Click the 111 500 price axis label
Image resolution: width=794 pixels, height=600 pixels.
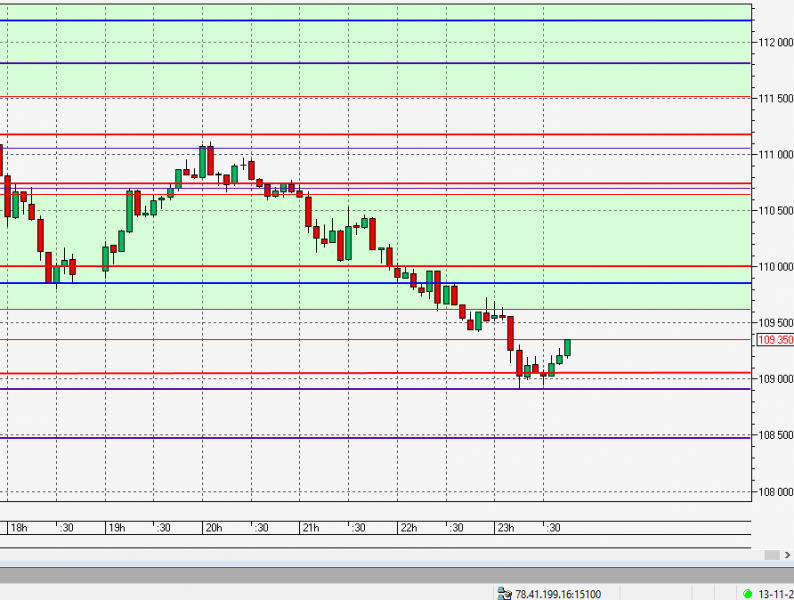(776, 98)
